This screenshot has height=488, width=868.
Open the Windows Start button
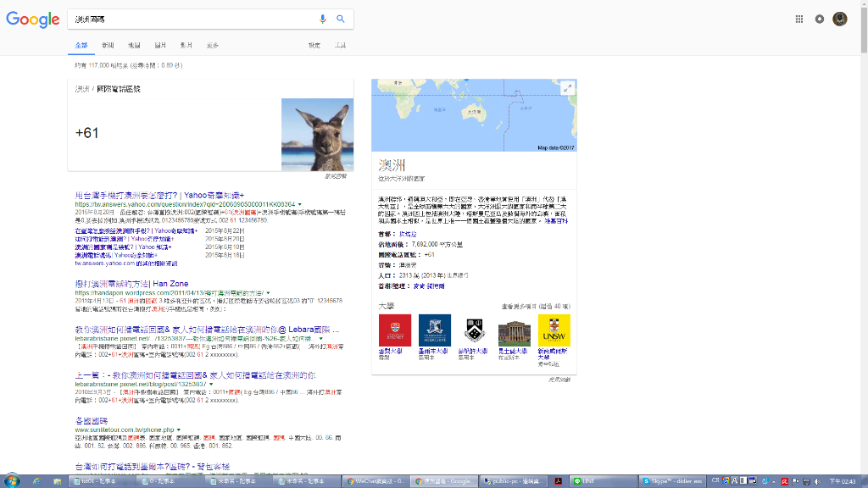click(12, 480)
